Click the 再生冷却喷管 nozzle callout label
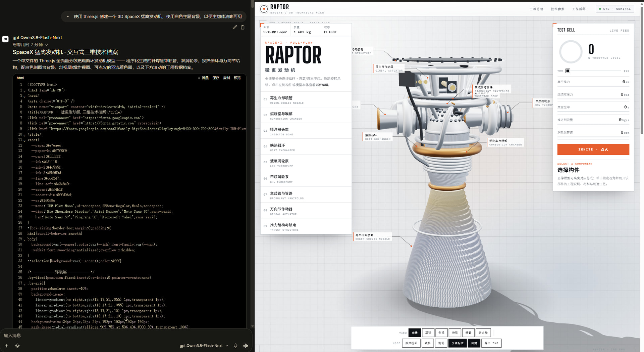This screenshot has height=352, width=644. click(x=372, y=237)
